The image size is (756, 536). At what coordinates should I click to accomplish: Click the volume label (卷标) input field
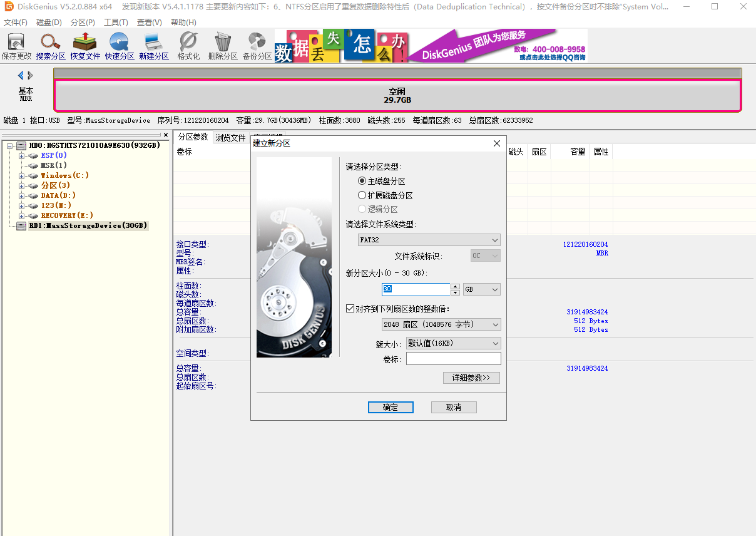[x=453, y=359]
